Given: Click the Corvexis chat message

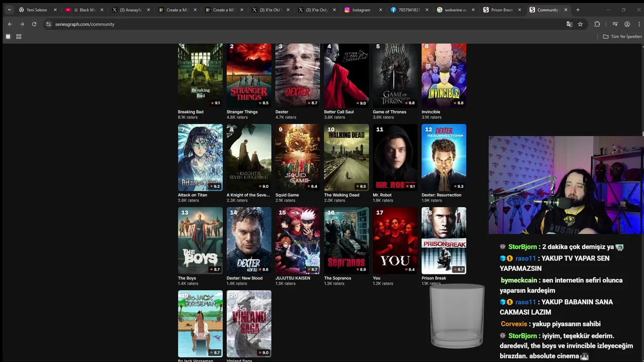Looking at the screenshot, I should 550,324.
